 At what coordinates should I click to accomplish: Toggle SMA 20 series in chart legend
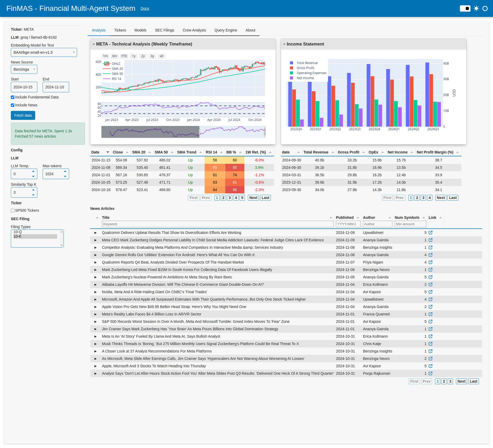(x=113, y=69)
